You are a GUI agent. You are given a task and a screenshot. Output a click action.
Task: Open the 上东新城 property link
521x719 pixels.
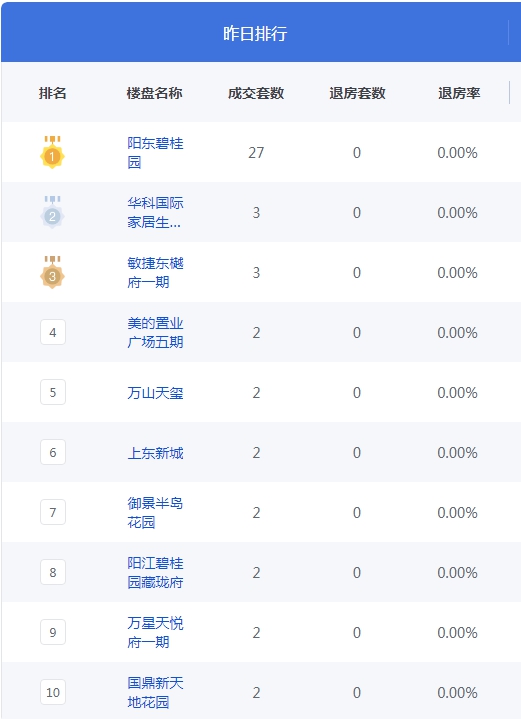point(155,453)
